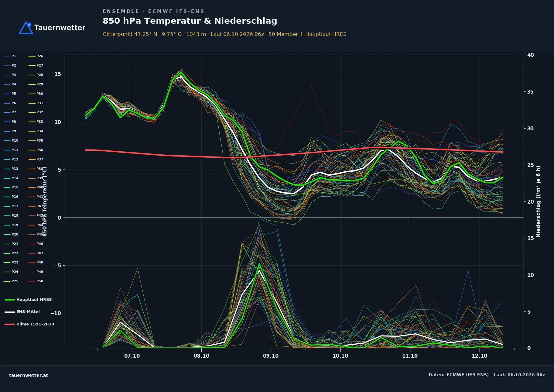Click the Tauernwetter mountain logo icon
Screen dimensions: 554x392
26,28
